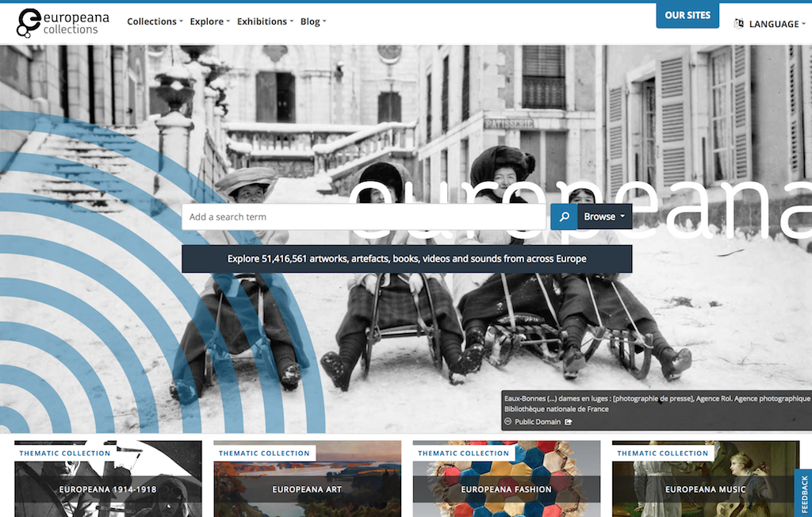The width and height of the screenshot is (812, 517).
Task: Open the vertical FEEDBACK tab
Action: click(804, 492)
